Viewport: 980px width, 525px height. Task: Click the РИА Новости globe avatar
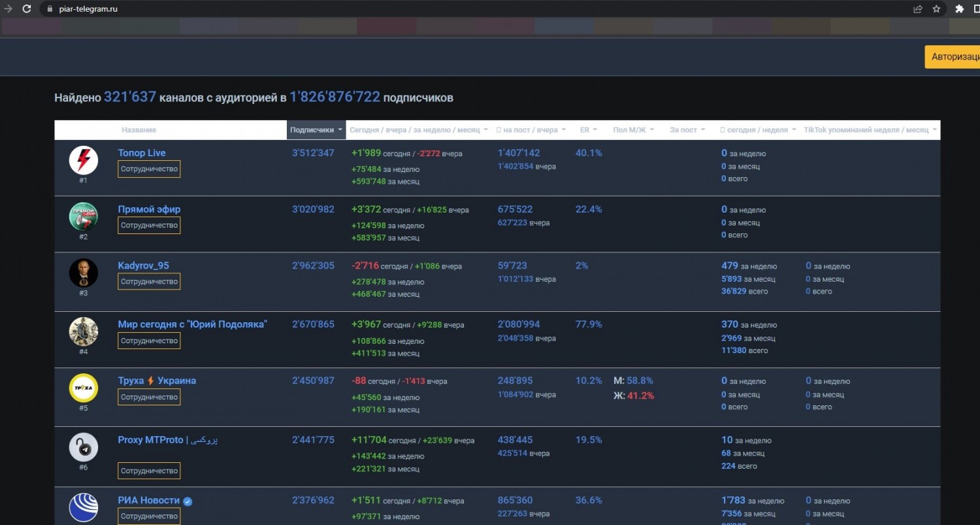tap(84, 507)
